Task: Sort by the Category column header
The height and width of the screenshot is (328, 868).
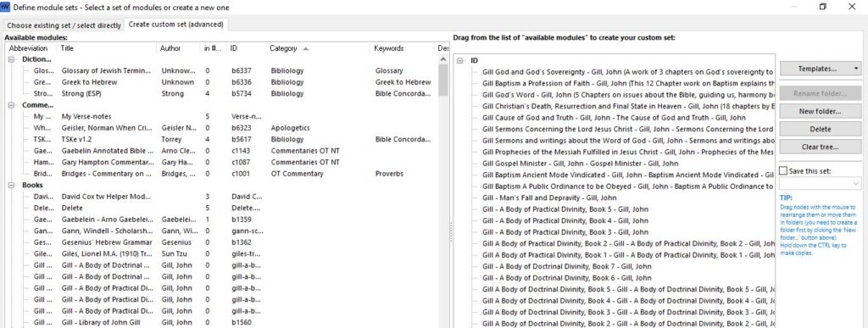Action: 318,48
